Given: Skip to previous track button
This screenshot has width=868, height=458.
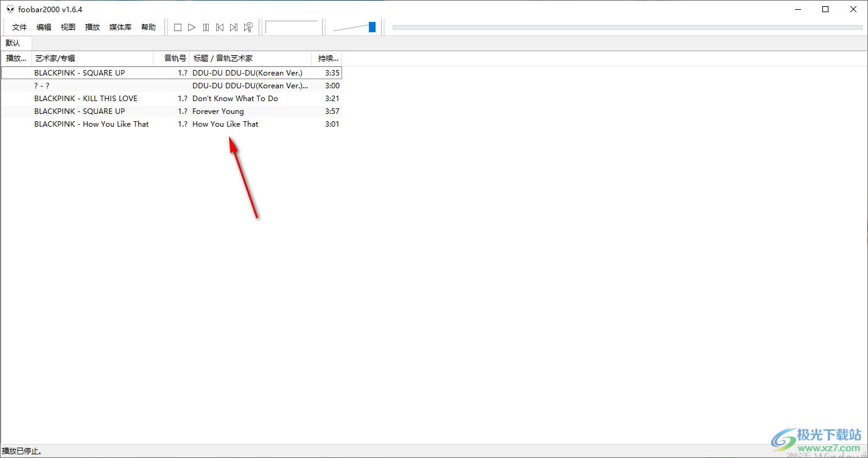Looking at the screenshot, I should tap(220, 27).
